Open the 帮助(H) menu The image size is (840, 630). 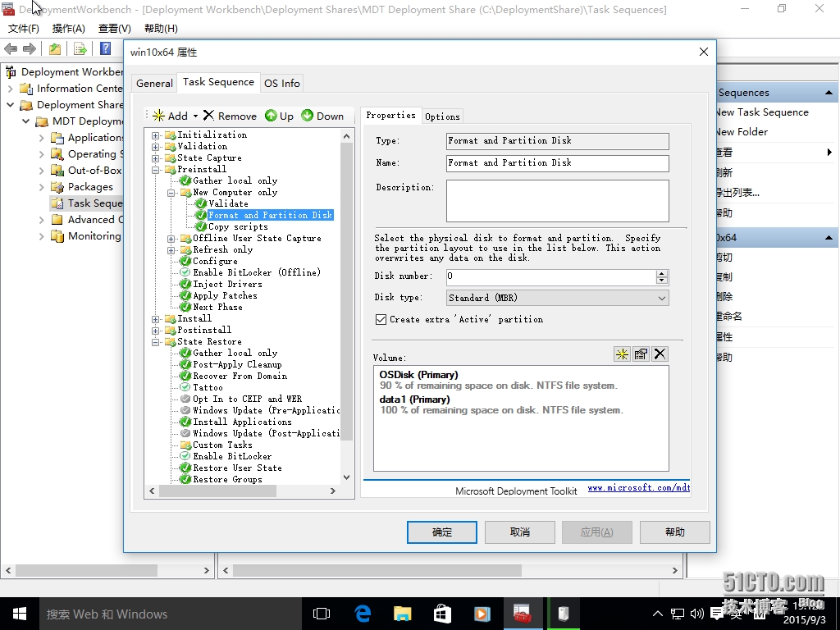coord(161,29)
